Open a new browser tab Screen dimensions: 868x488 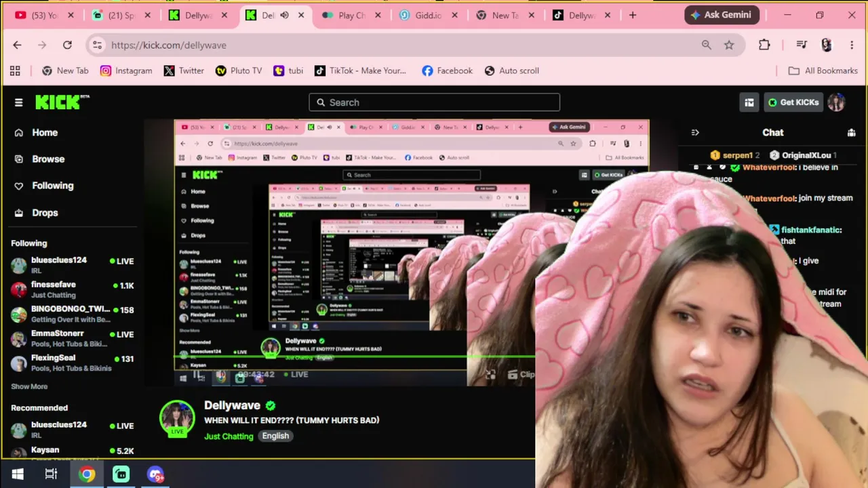pos(633,15)
